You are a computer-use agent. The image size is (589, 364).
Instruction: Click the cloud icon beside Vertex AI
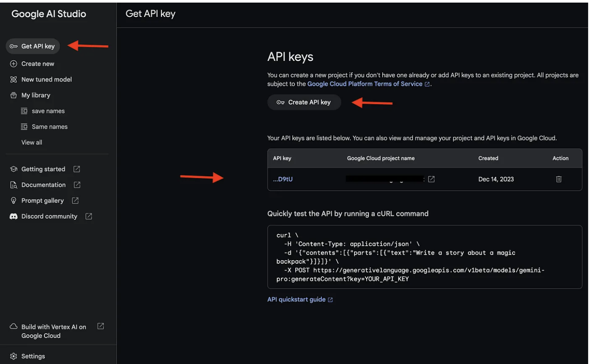point(13,326)
